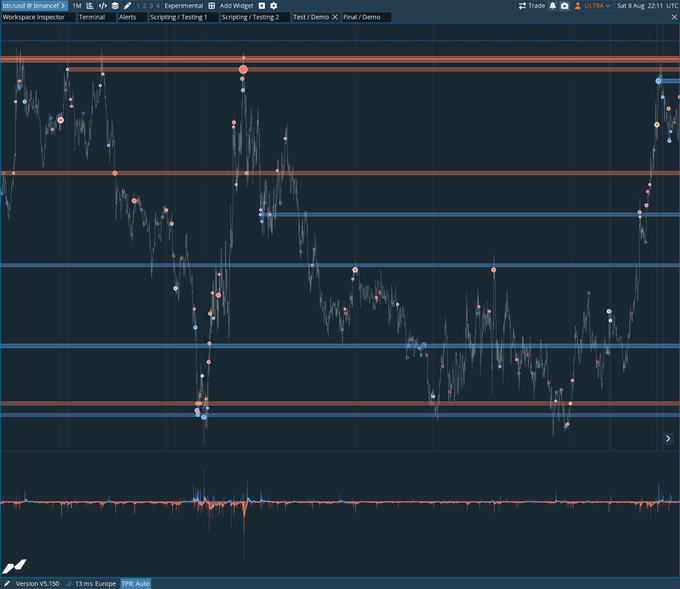Screen dimensions: 680x589
Task: Click the alerts bell icon
Action: (553, 6)
